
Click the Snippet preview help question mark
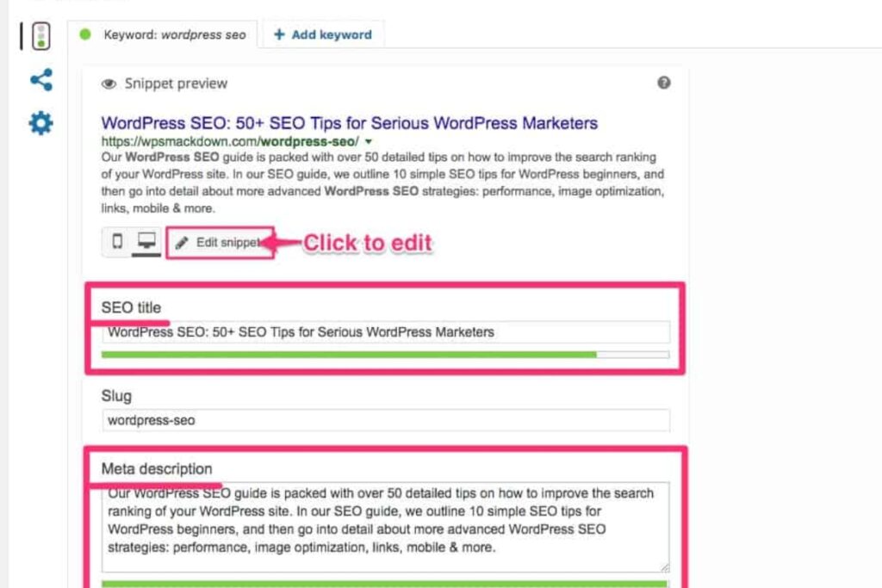coord(663,84)
